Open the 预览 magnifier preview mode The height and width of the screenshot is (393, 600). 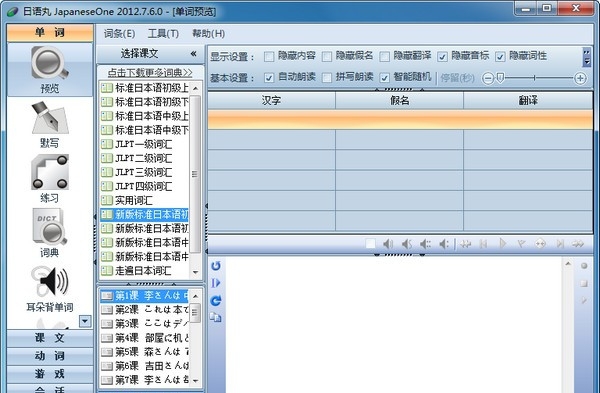(50, 69)
